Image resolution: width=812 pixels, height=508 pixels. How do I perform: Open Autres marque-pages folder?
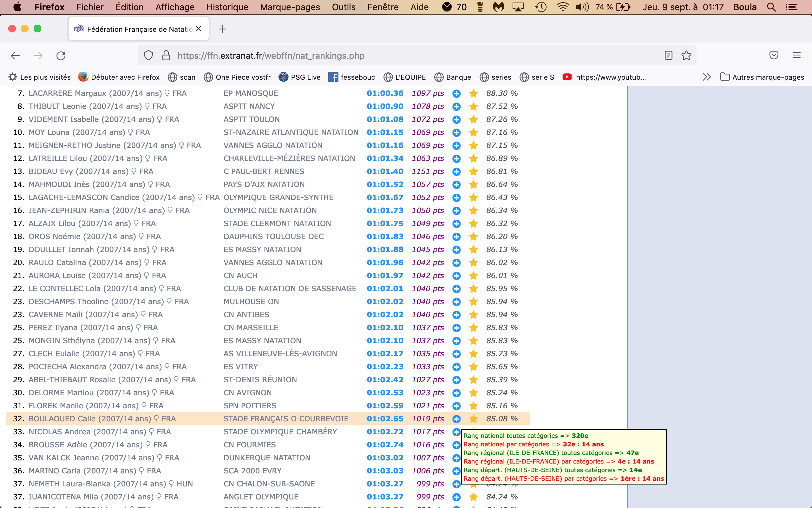762,77
